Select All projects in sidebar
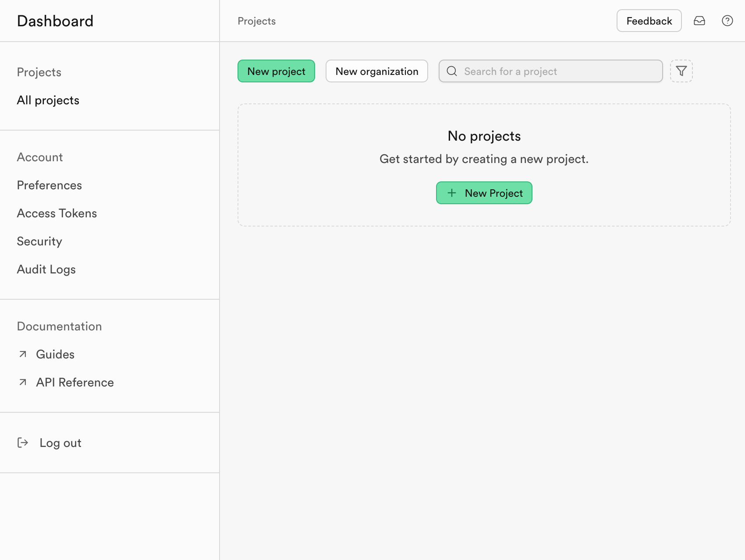745x560 pixels. point(48,100)
